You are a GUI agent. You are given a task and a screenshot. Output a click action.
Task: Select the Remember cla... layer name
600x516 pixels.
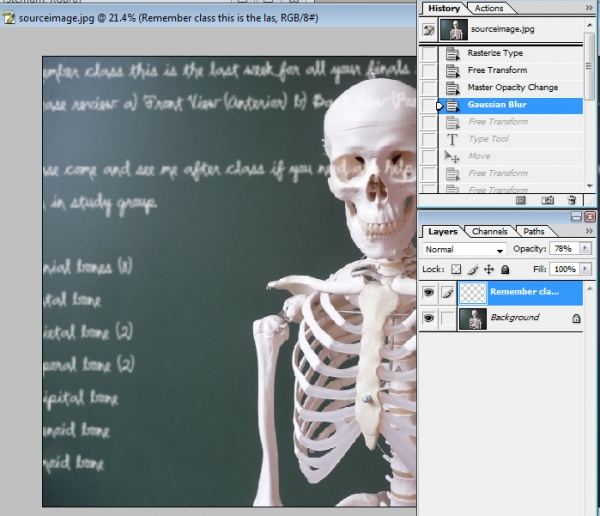524,292
